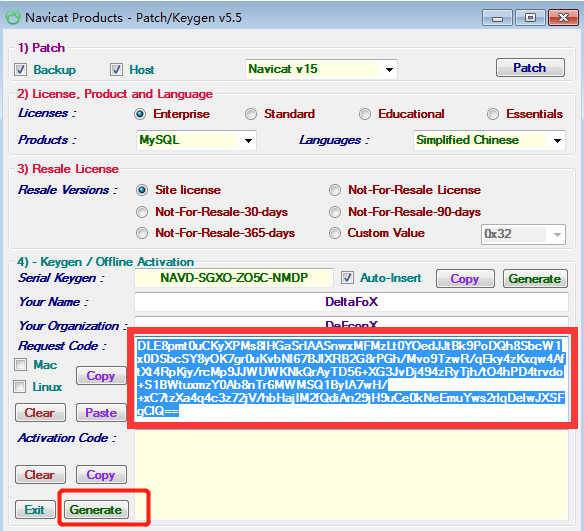Viewport: 584px width, 531px height.
Task: Select the Standard license radio button
Action: [251, 114]
